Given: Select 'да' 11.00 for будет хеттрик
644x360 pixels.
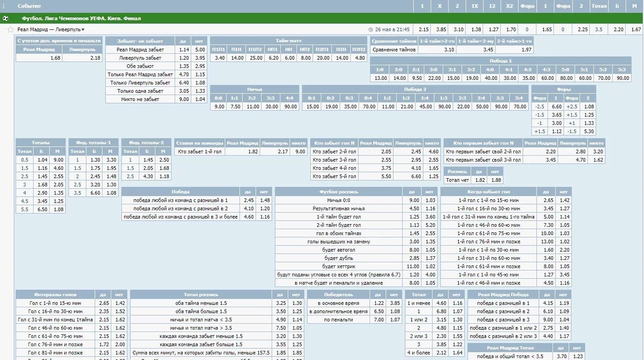Looking at the screenshot, I should click(414, 266).
